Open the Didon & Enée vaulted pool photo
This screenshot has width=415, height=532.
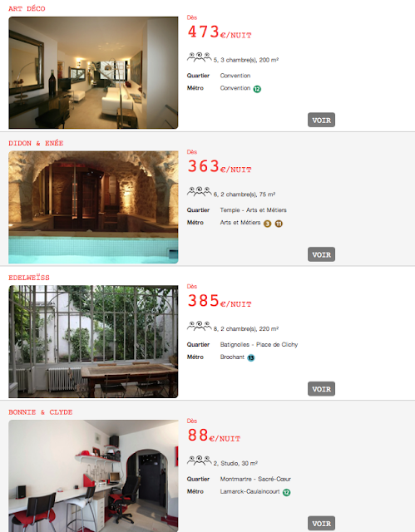[93, 207]
